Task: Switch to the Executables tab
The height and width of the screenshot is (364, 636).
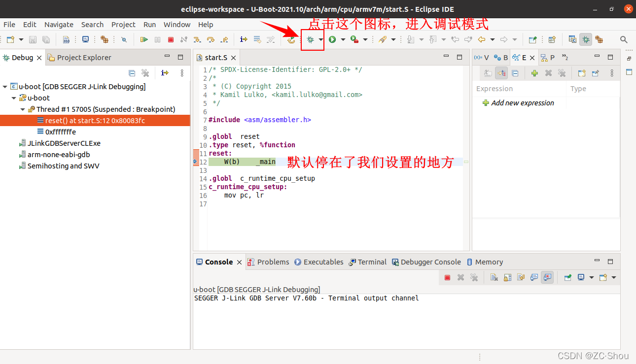Action: pos(318,262)
